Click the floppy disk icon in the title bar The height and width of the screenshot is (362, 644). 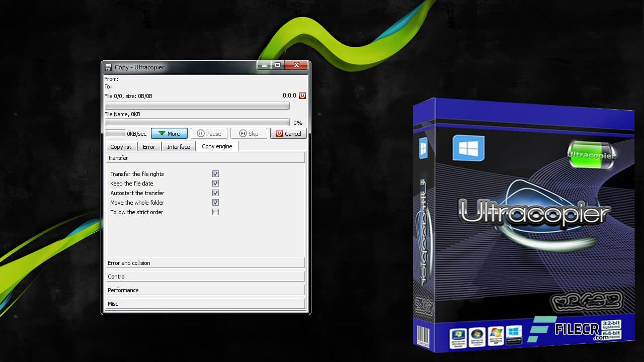(x=108, y=66)
